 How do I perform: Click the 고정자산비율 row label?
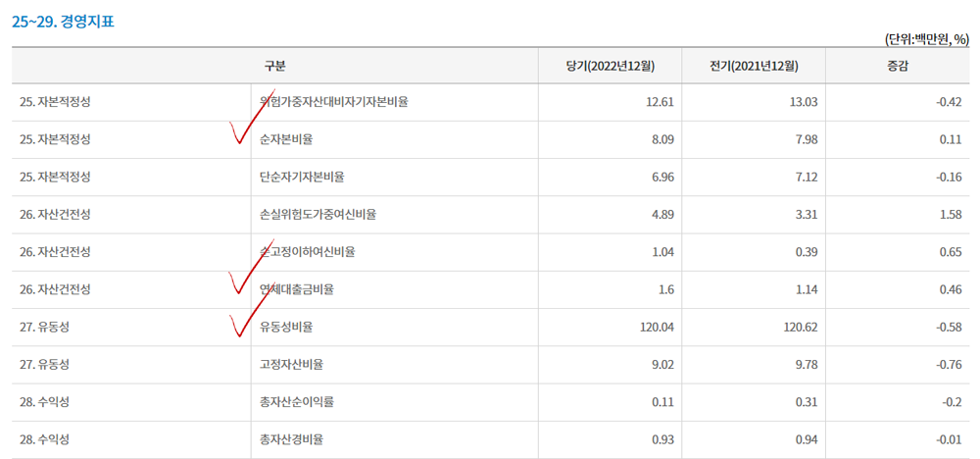(x=291, y=365)
